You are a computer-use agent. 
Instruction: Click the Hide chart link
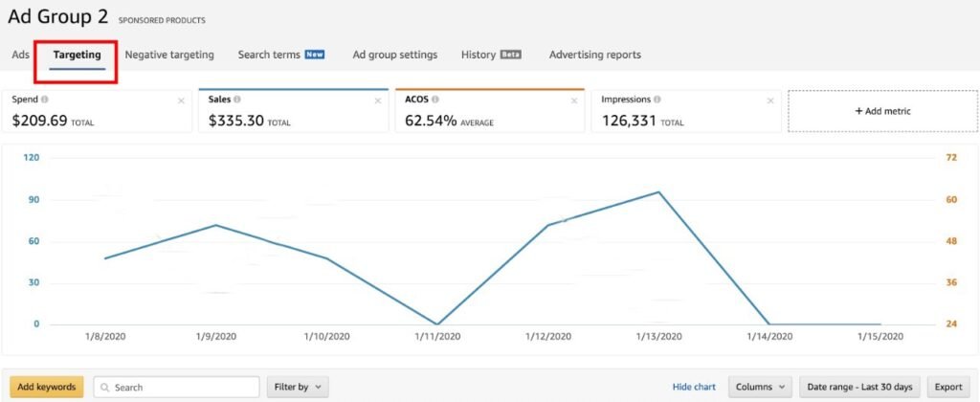[694, 387]
